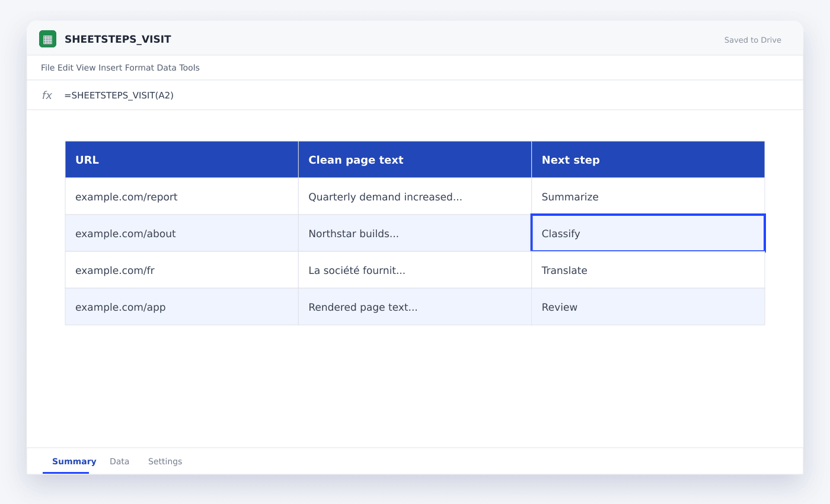Open the Data menu in menu bar
This screenshot has width=830, height=504.
pyautogui.click(x=167, y=68)
